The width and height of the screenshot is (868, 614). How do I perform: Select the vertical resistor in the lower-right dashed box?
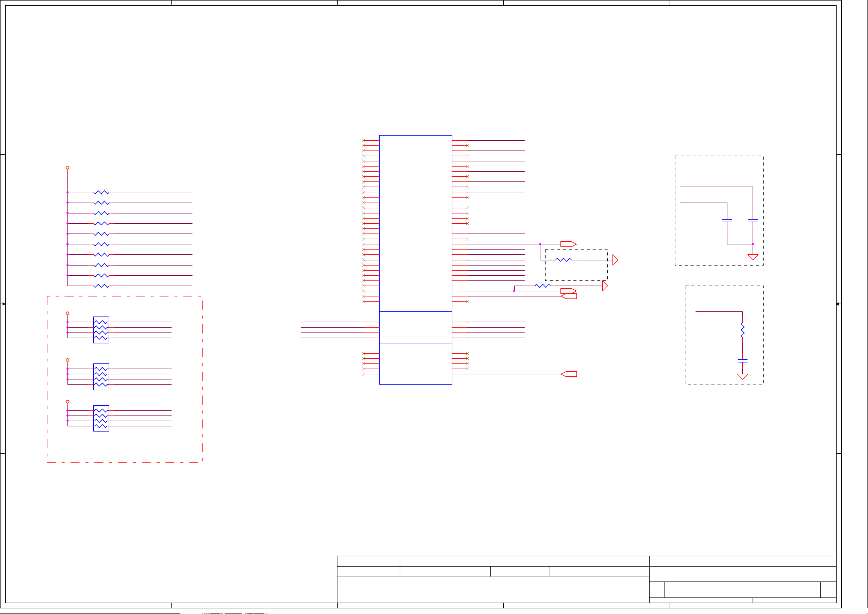[742, 330]
